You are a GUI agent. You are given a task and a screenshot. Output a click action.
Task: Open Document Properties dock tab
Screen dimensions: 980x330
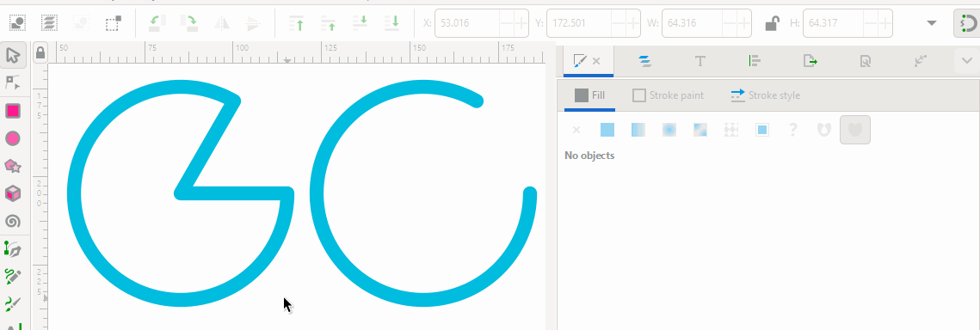pyautogui.click(x=865, y=61)
